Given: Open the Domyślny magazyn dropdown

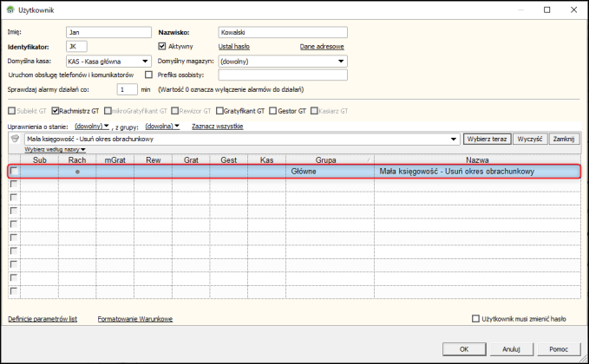Looking at the screenshot, I should tap(341, 62).
